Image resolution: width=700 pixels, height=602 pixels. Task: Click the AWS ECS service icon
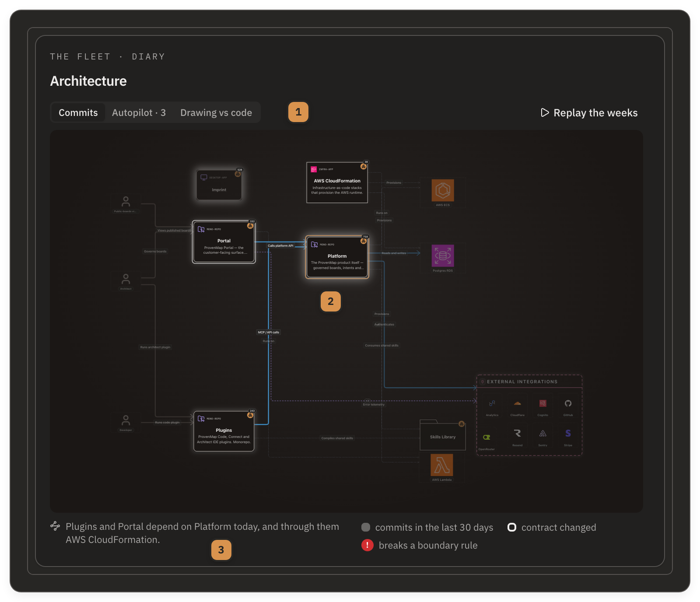443,190
